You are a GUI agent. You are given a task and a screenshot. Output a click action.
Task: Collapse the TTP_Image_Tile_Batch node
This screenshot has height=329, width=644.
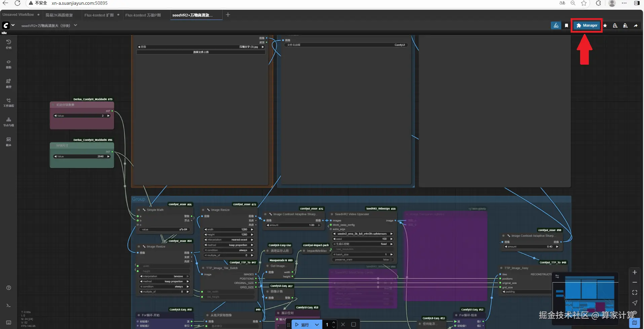(x=203, y=268)
